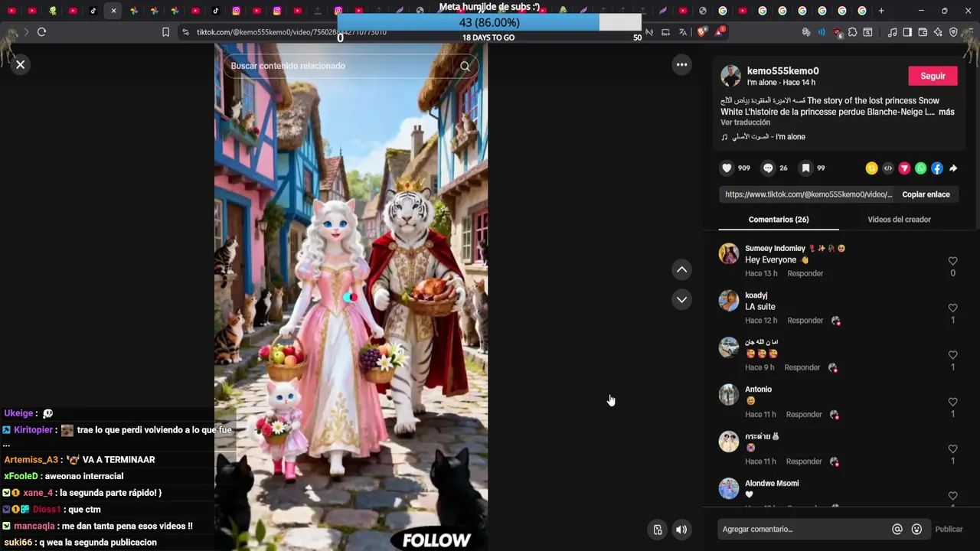980x551 pixels.
Task: Open the Brave Shields lion icon
Action: coord(702,32)
